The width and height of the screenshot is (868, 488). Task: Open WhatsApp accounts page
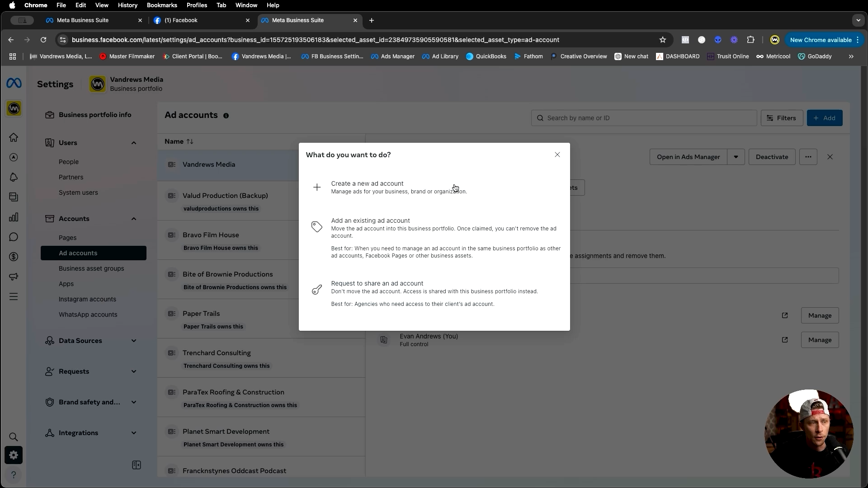88,314
